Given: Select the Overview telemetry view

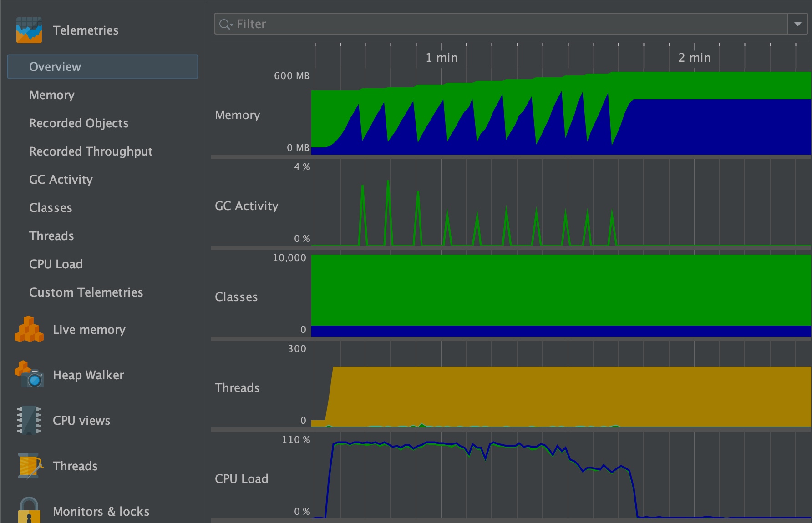Looking at the screenshot, I should 102,67.
